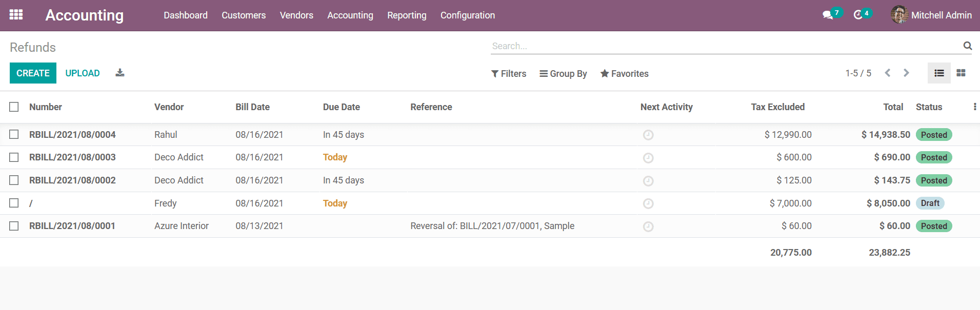This screenshot has width=980, height=310.
Task: Expand the Filters dropdown
Action: pos(509,74)
